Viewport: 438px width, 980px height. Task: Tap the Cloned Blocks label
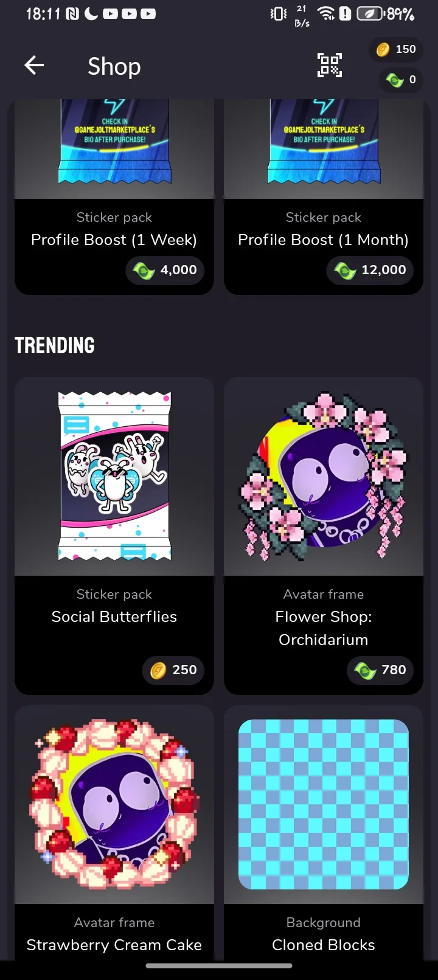324,945
